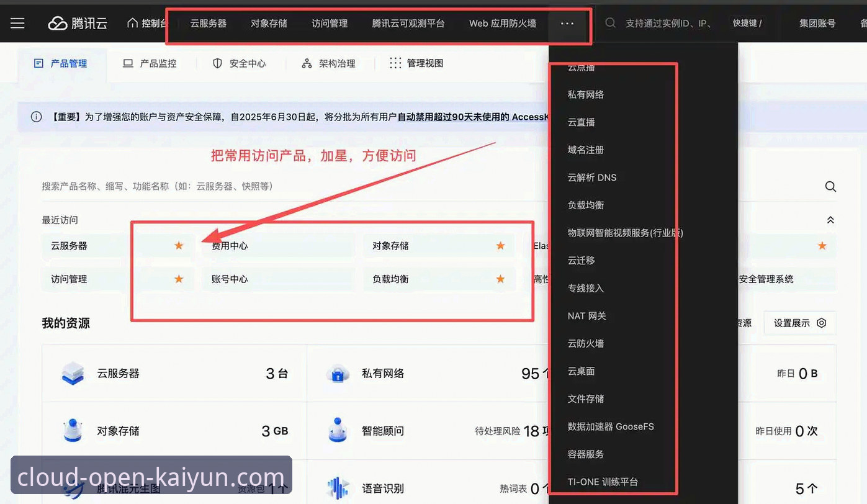Open 腾讯云可观测平台 in the top navigation

pos(408,24)
